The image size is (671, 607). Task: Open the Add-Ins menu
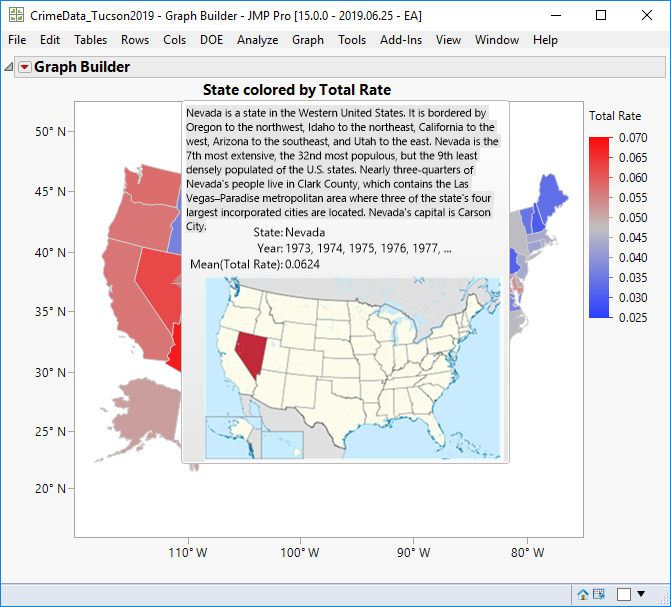401,40
